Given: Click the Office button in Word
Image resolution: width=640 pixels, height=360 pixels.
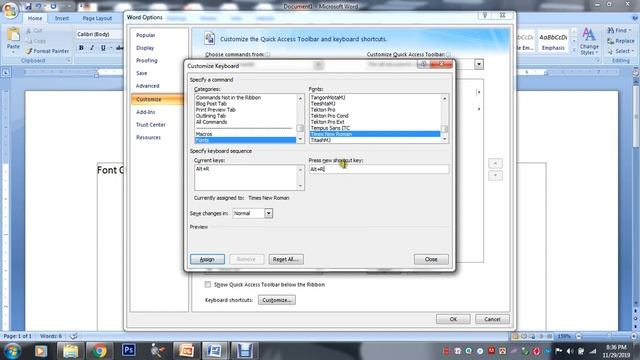Looking at the screenshot, I should [10, 10].
